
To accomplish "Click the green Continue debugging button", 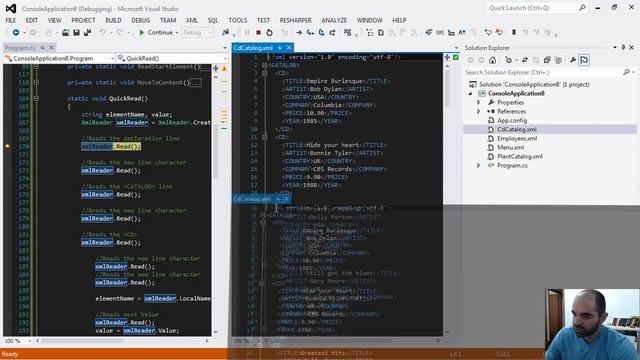I will (x=156, y=33).
